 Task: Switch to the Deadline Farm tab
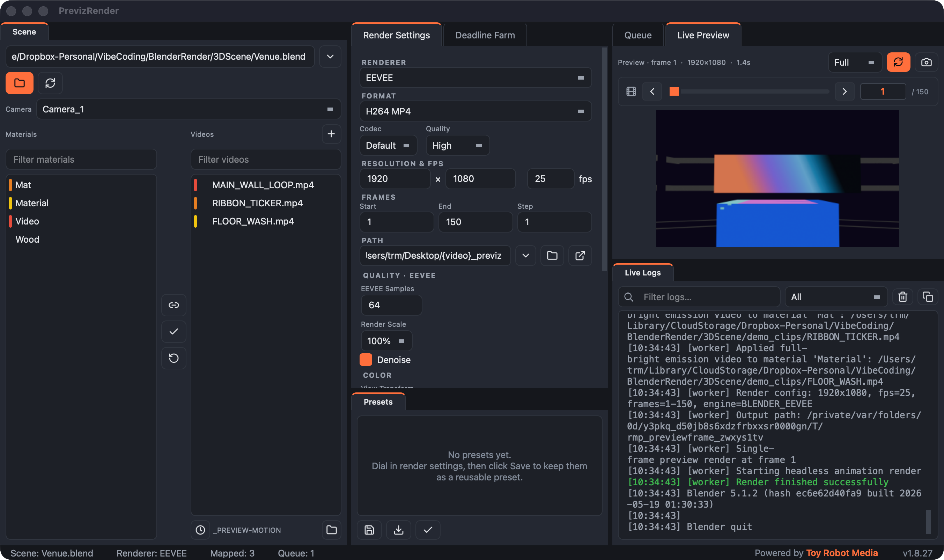coord(485,35)
